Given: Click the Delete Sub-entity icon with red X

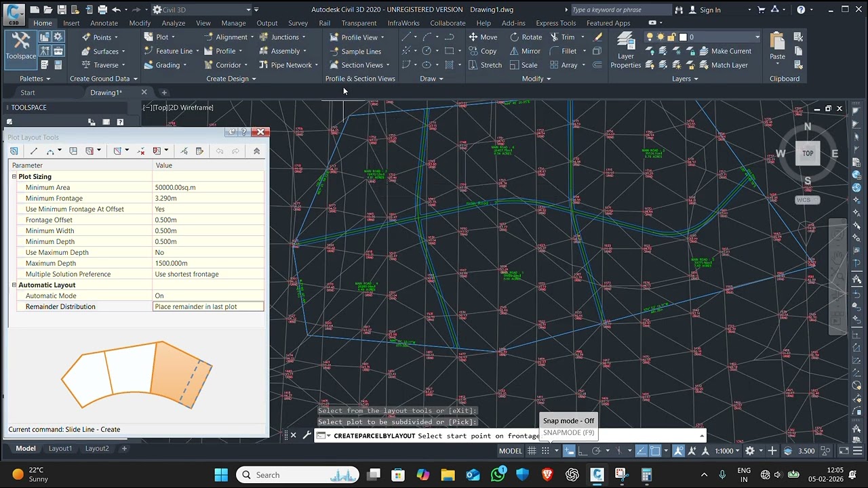Looking at the screenshot, I should coord(141,151).
